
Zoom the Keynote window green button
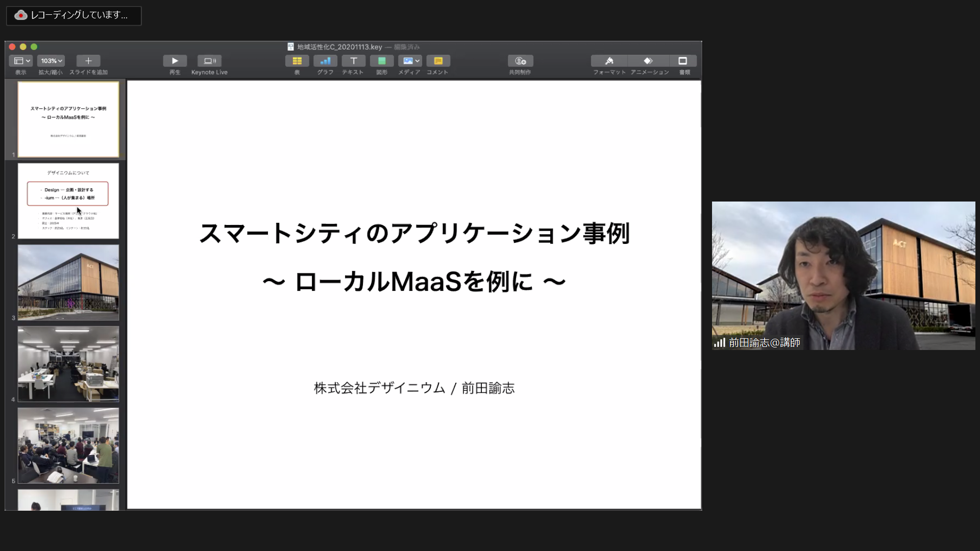coord(34,47)
